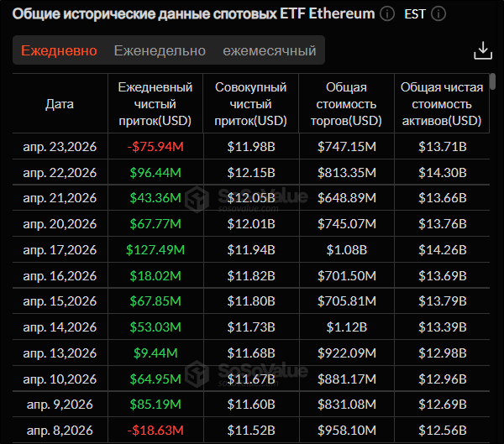Click Ежедневный чистый приток column header
504x444 pixels.
click(155, 104)
